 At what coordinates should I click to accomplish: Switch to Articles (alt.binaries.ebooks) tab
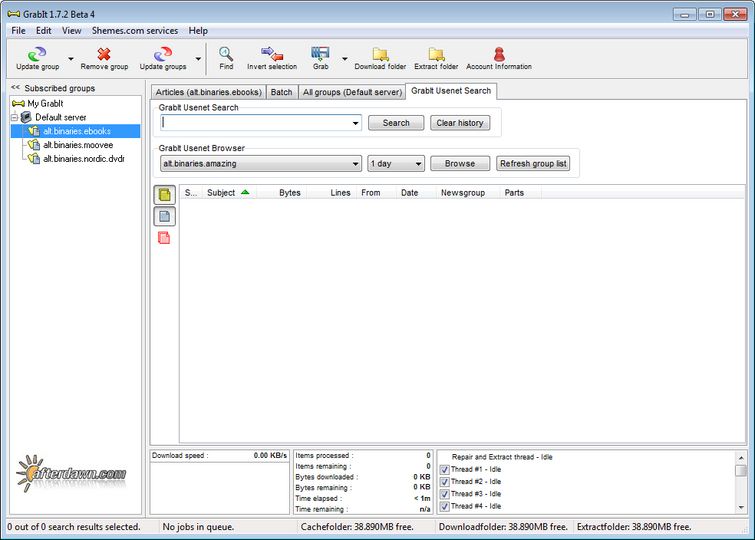pyautogui.click(x=208, y=92)
